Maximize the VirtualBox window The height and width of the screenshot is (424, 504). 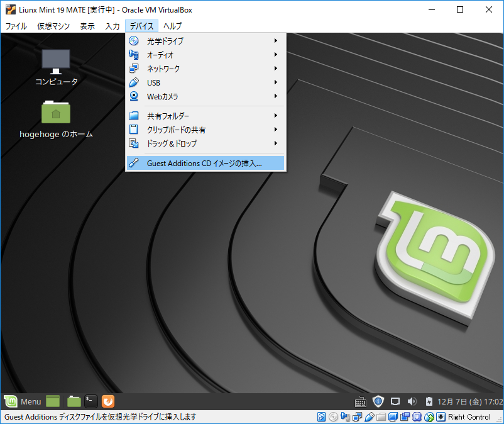(x=460, y=9)
